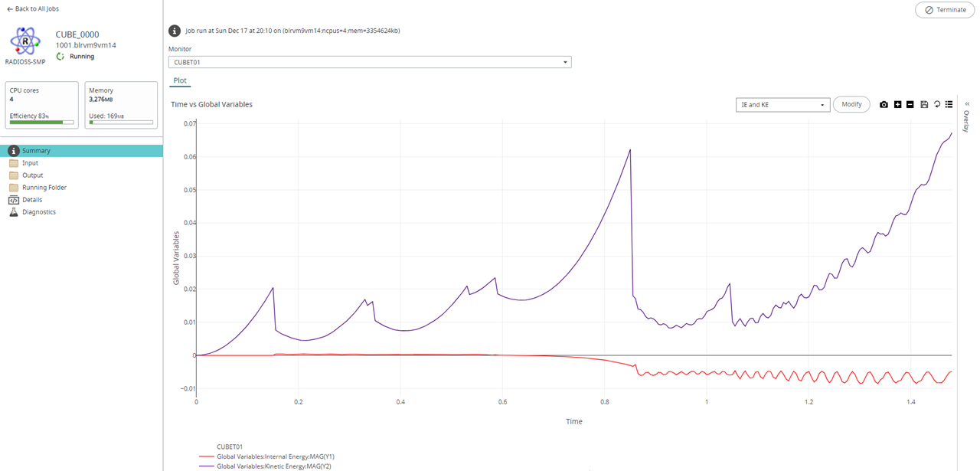Take a plot snapshot with camera icon
980x471 pixels.
884,104
